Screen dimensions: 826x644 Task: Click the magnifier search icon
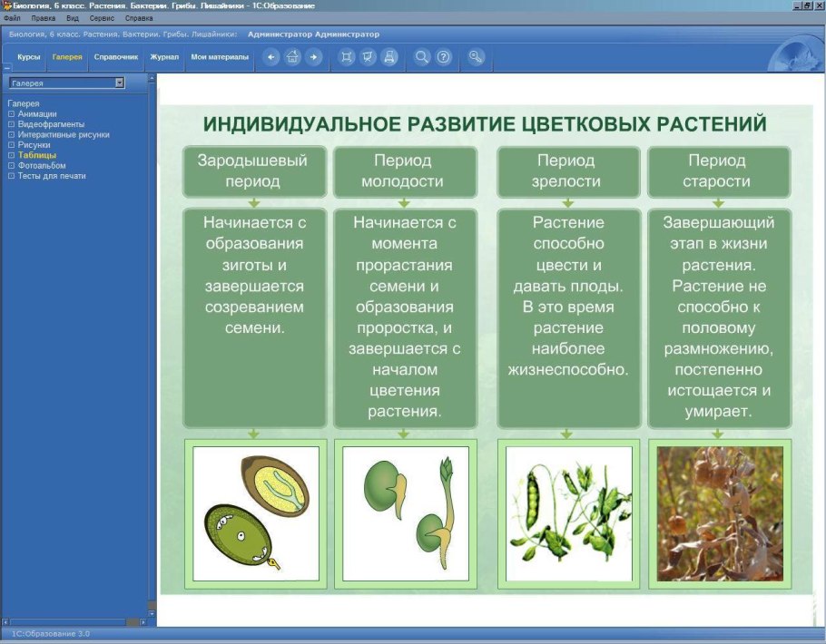tap(421, 57)
